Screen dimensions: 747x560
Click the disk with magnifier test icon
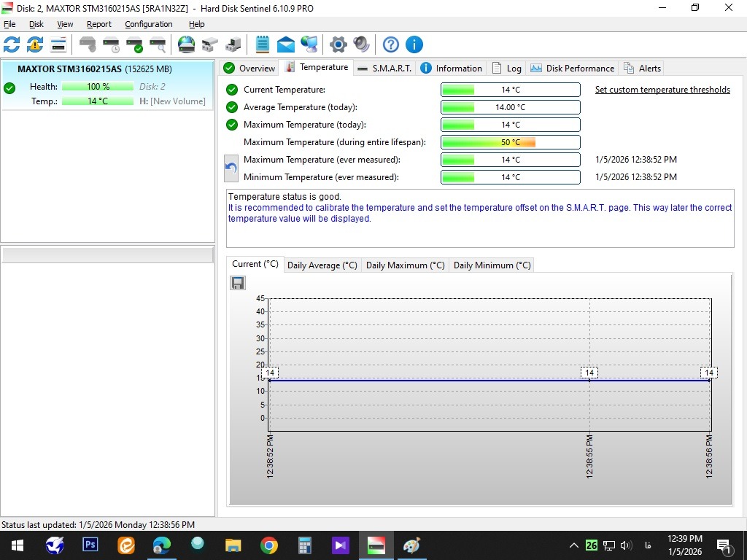(158, 44)
